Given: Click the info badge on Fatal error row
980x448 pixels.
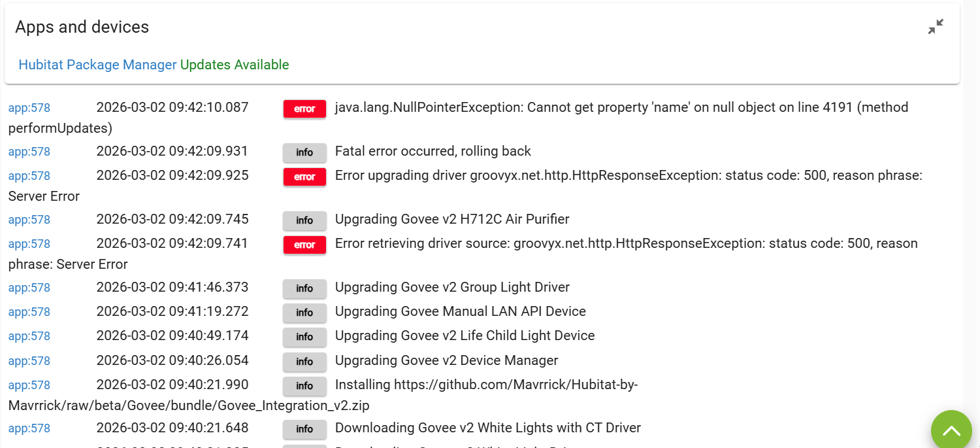Looking at the screenshot, I should [x=304, y=152].
